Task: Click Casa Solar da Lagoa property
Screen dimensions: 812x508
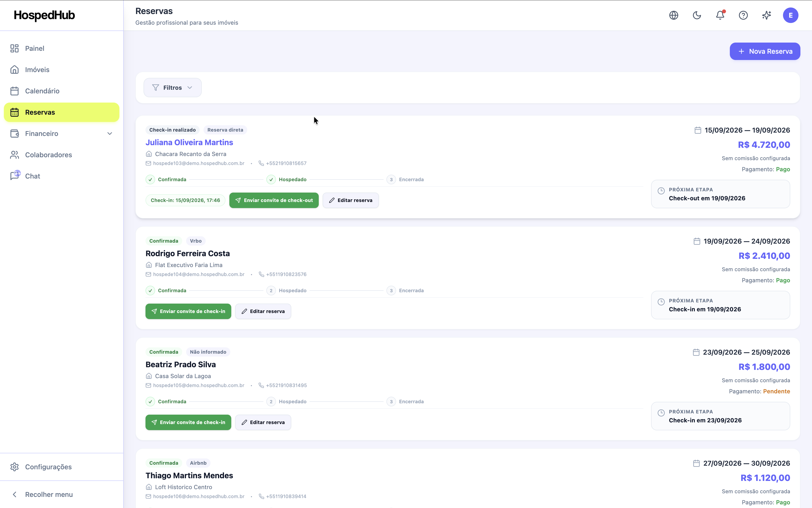Action: (x=183, y=376)
